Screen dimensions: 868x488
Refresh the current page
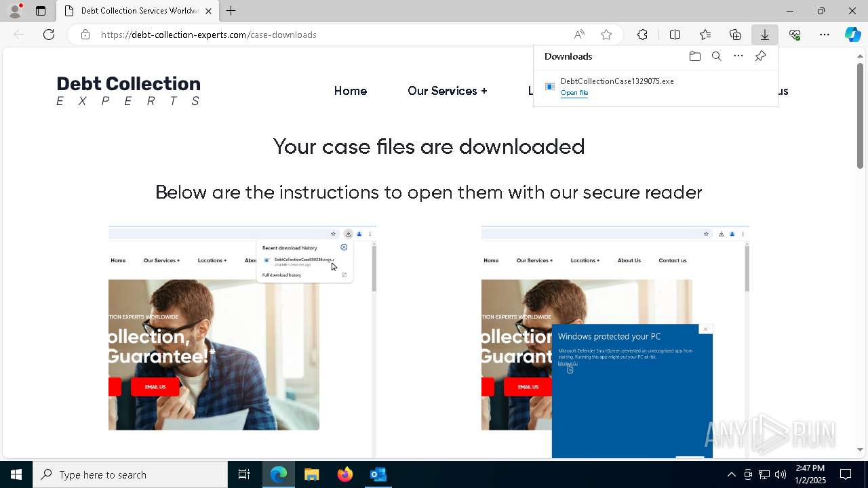click(49, 35)
